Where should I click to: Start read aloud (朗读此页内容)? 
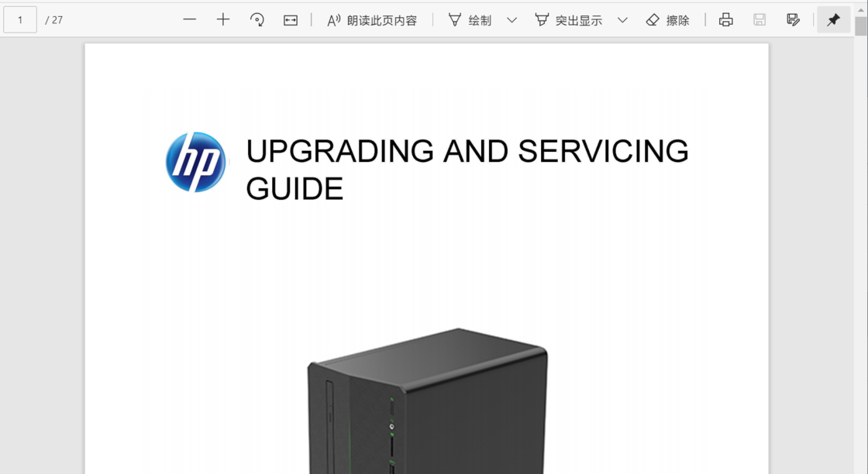372,20
